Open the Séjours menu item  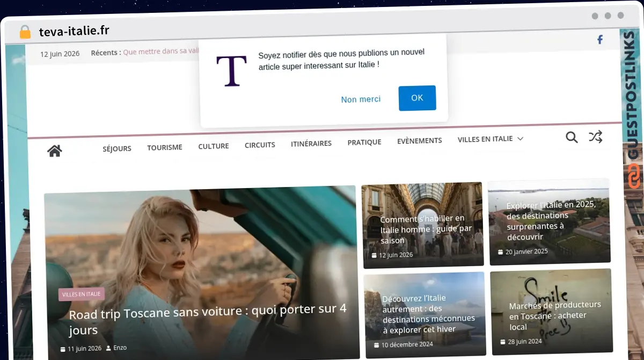click(117, 148)
